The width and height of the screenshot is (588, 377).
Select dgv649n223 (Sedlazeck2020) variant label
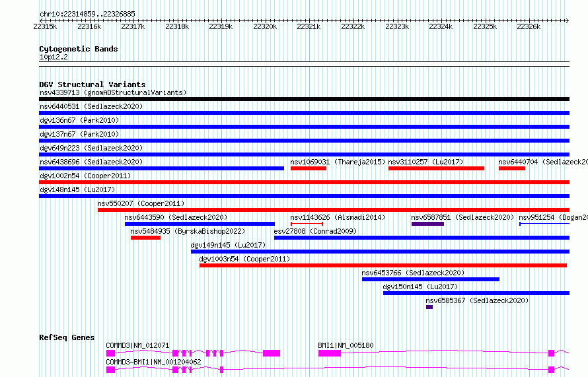(91, 148)
